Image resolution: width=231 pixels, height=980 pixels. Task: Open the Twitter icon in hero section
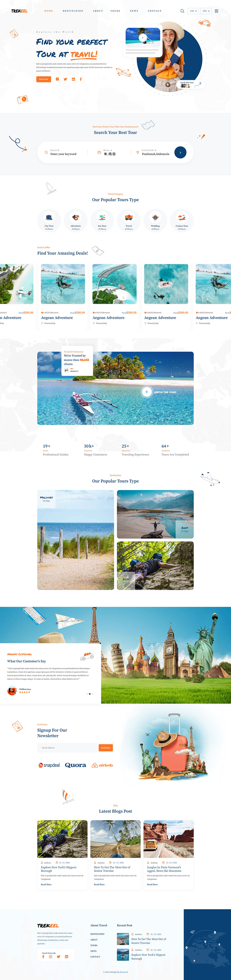(x=65, y=79)
